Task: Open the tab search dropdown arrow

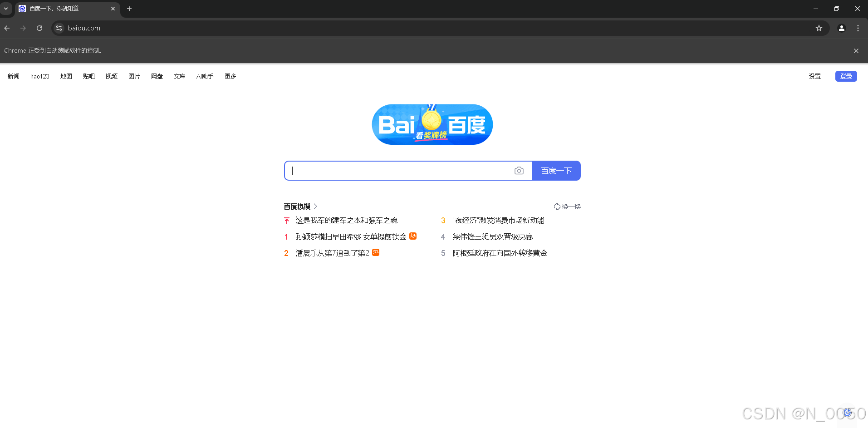Action: click(x=6, y=9)
